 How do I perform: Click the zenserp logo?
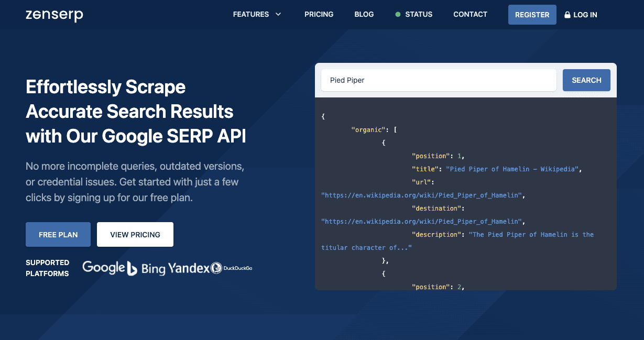click(54, 15)
